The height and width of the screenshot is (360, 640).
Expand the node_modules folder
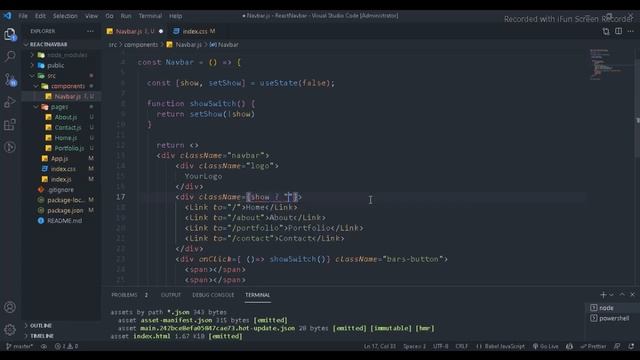click(x=67, y=55)
